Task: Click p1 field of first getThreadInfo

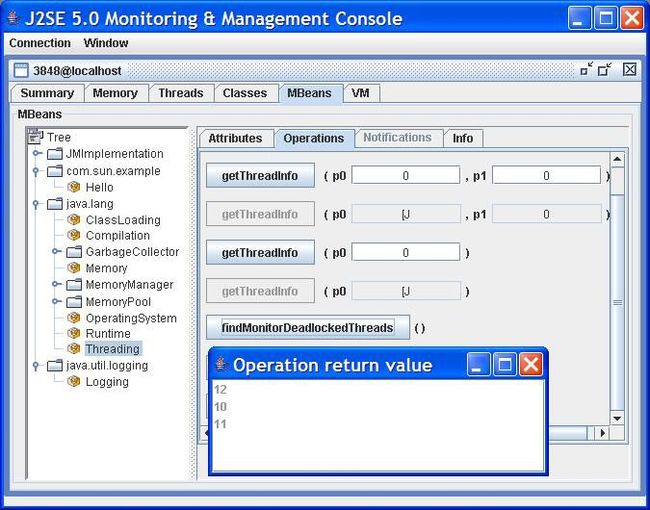Action: pos(546,175)
